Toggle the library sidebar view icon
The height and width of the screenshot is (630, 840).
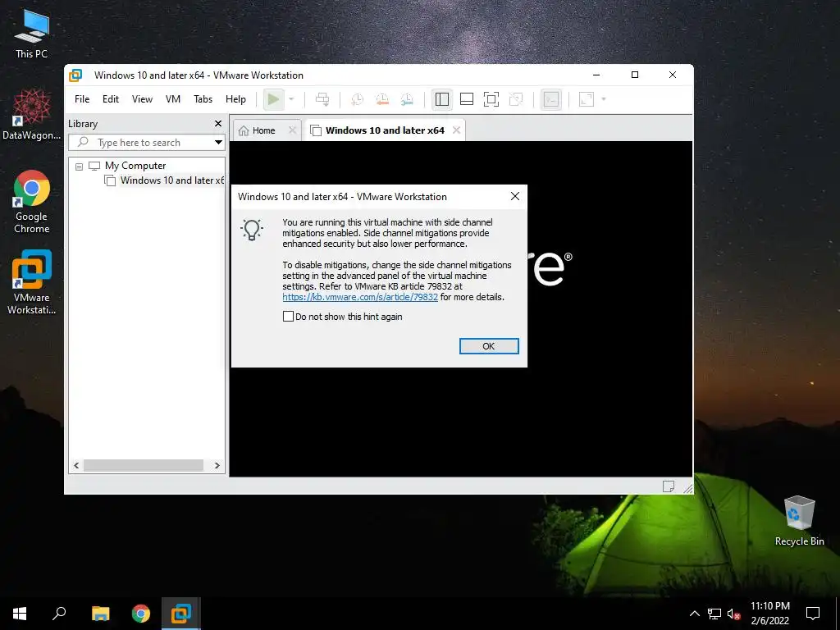(442, 99)
